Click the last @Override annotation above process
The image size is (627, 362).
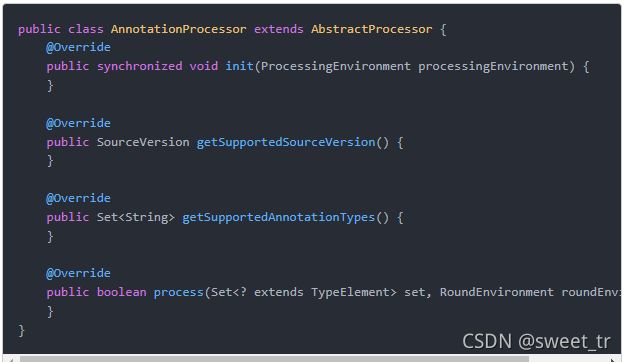coord(78,273)
